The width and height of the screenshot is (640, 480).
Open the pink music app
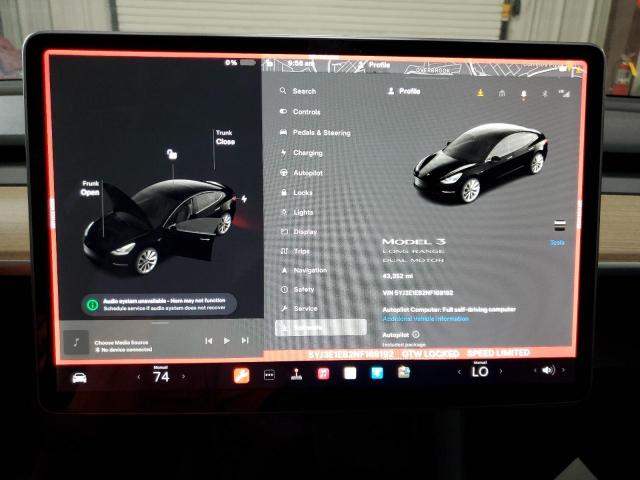click(323, 373)
